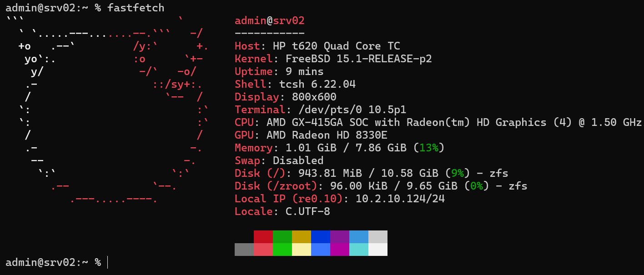Click the Kernel FreeBSD 15.1-RELEASE-p2 line
The image size is (644, 275).
pyautogui.click(x=333, y=59)
